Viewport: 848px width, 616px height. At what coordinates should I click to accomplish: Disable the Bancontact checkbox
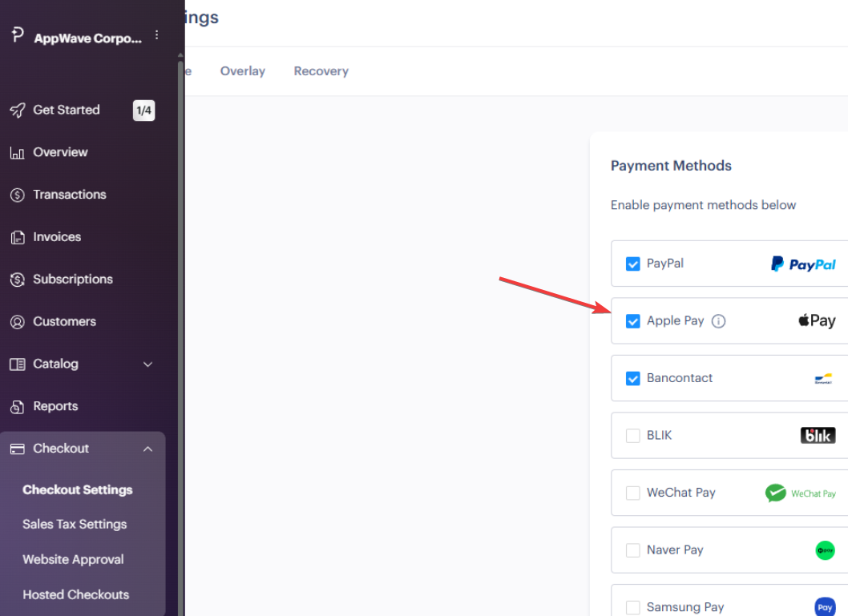[x=632, y=378]
